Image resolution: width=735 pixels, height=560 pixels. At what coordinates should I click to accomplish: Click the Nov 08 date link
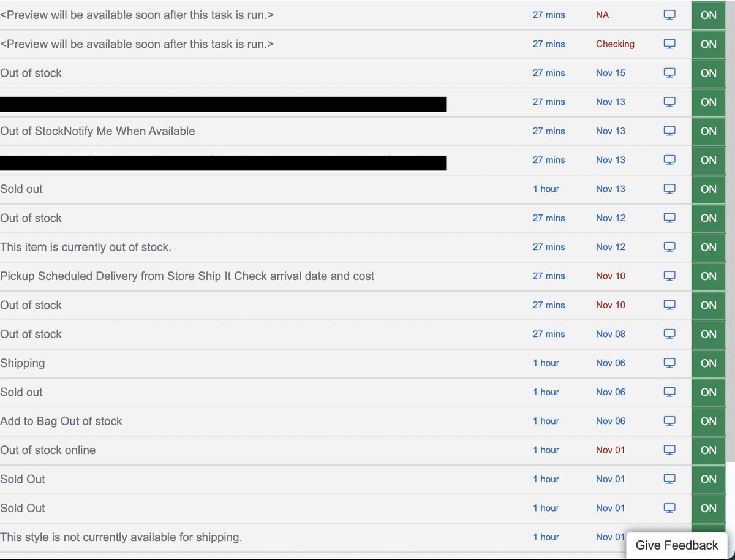(x=611, y=334)
